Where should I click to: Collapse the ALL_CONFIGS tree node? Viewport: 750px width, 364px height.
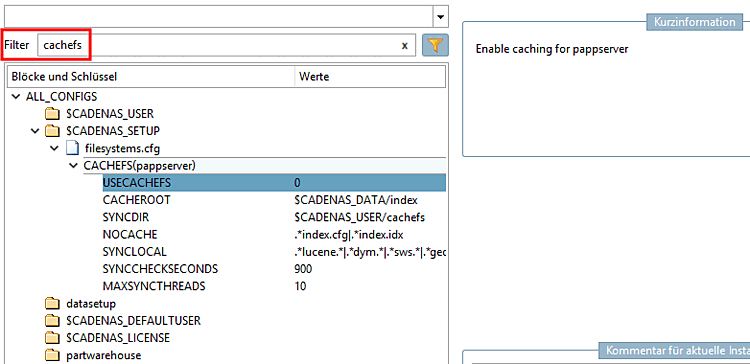(x=17, y=97)
